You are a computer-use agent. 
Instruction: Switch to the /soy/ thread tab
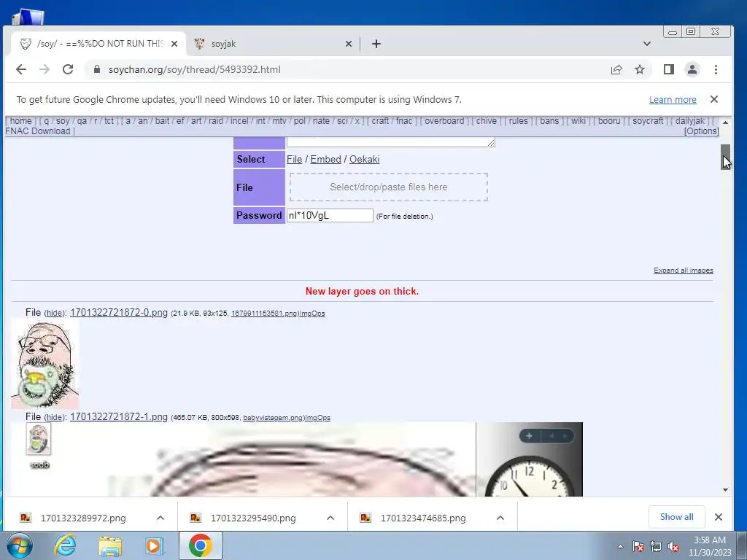click(x=98, y=44)
